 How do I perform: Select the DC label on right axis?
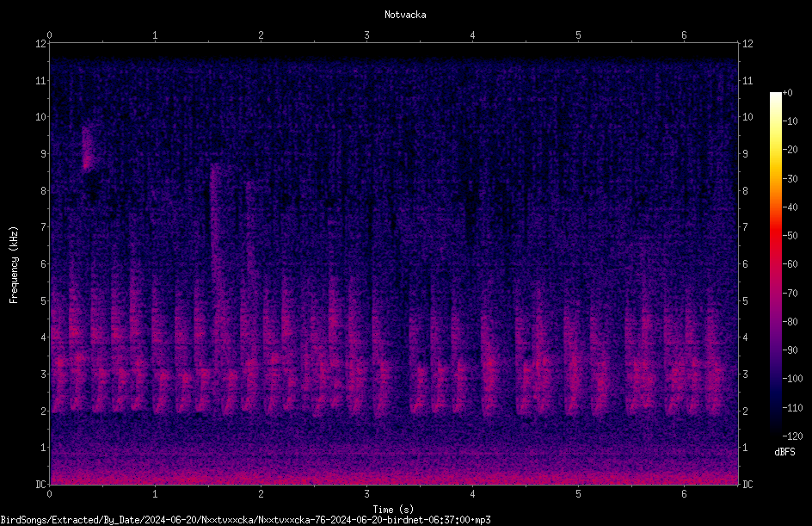coord(747,485)
